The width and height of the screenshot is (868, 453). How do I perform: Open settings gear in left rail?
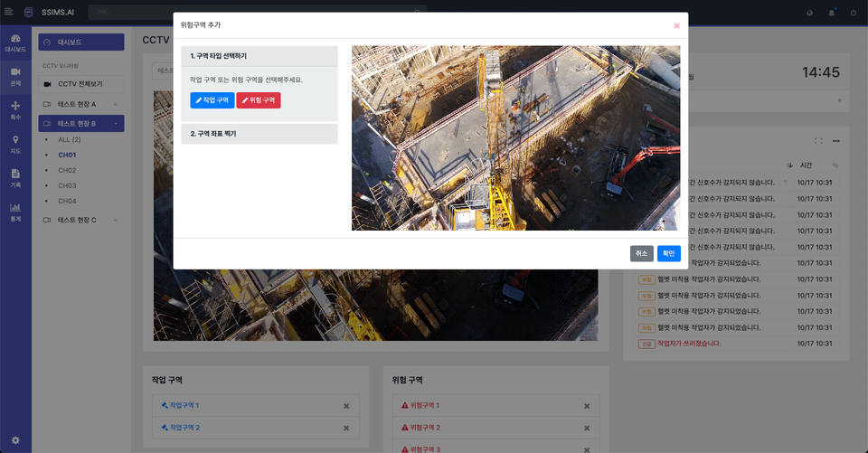(15, 440)
